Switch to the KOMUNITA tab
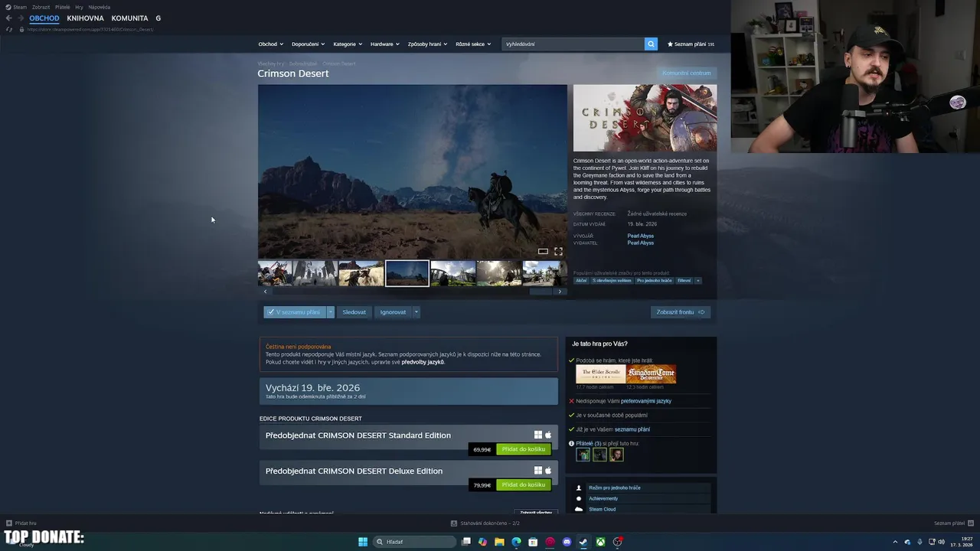The image size is (980, 551). pos(129,18)
